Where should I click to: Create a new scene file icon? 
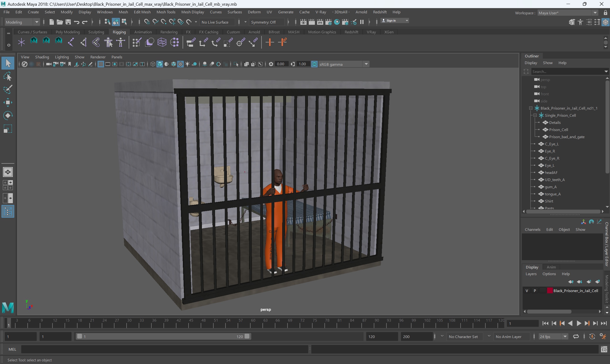tap(51, 22)
